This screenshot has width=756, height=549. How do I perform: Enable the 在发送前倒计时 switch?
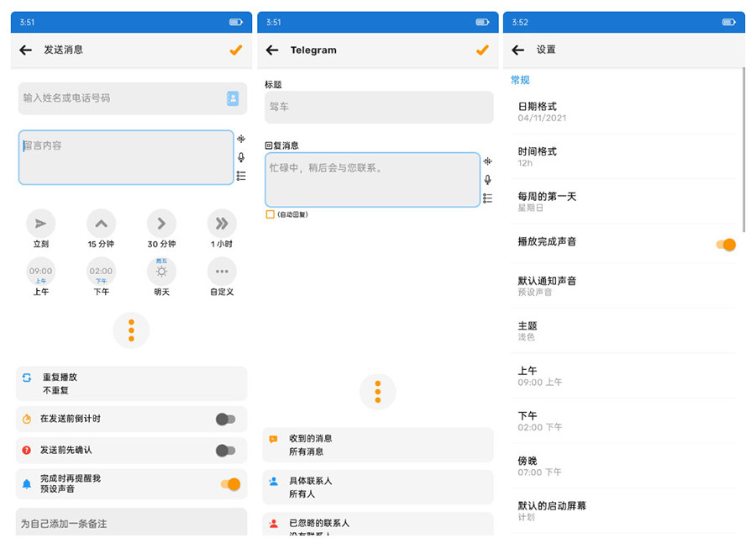click(225, 419)
